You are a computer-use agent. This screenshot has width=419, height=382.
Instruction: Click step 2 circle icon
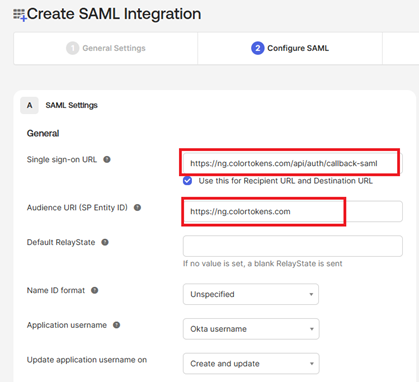pyautogui.click(x=257, y=48)
